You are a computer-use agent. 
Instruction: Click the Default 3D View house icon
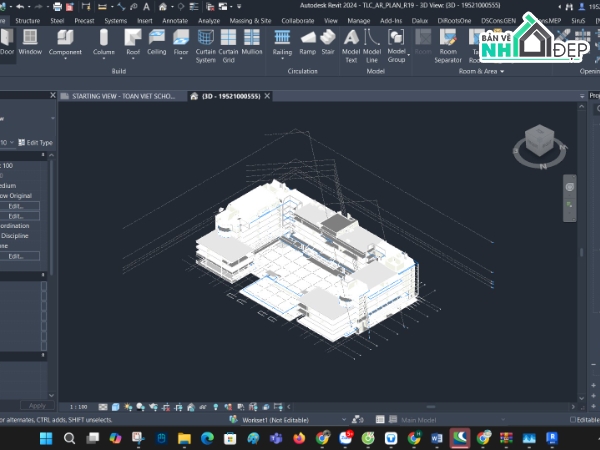(163, 7)
